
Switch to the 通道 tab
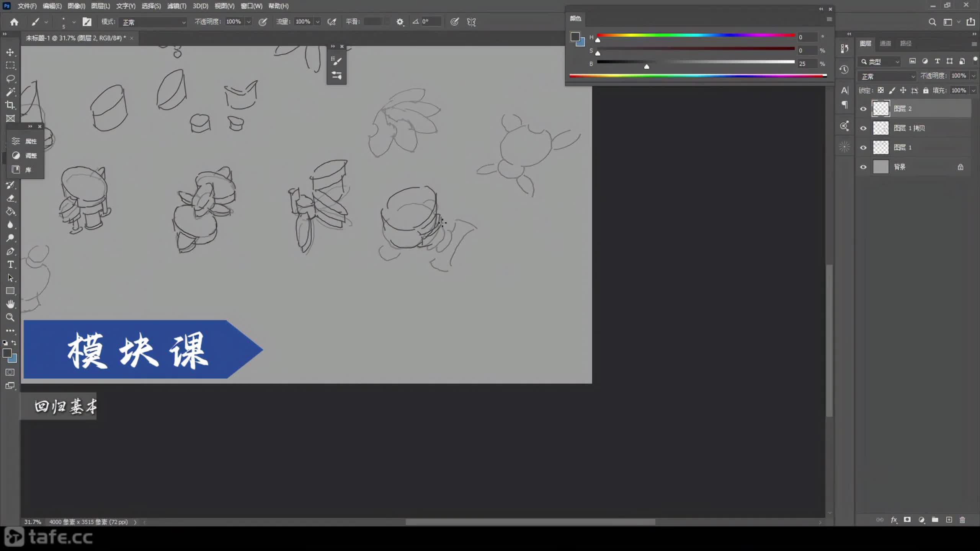click(885, 43)
